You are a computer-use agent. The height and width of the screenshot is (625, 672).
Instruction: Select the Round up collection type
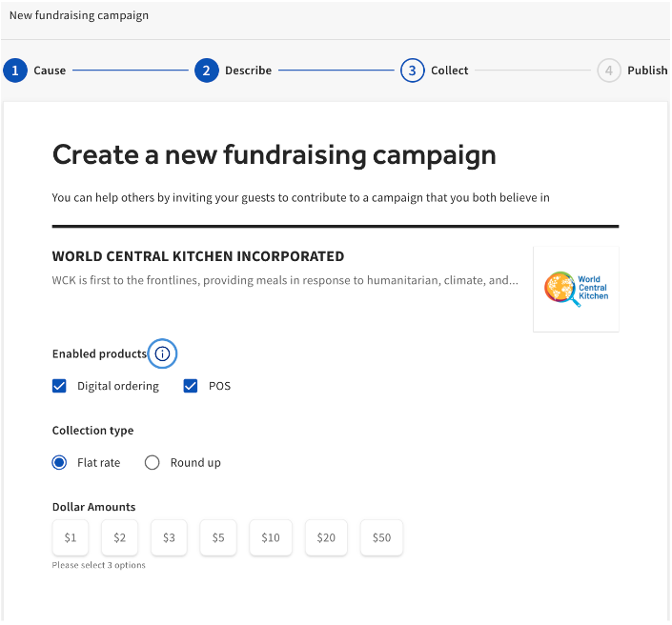click(x=152, y=463)
